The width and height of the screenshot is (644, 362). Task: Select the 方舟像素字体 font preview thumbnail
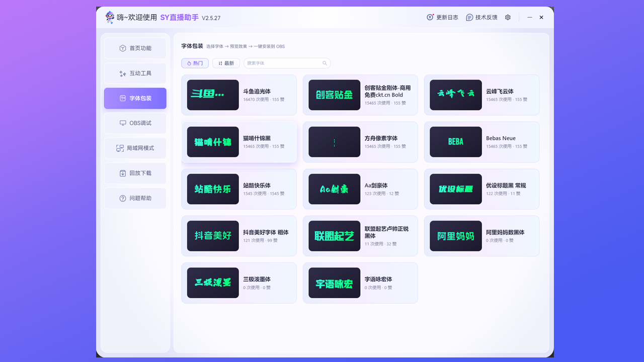coord(335,142)
